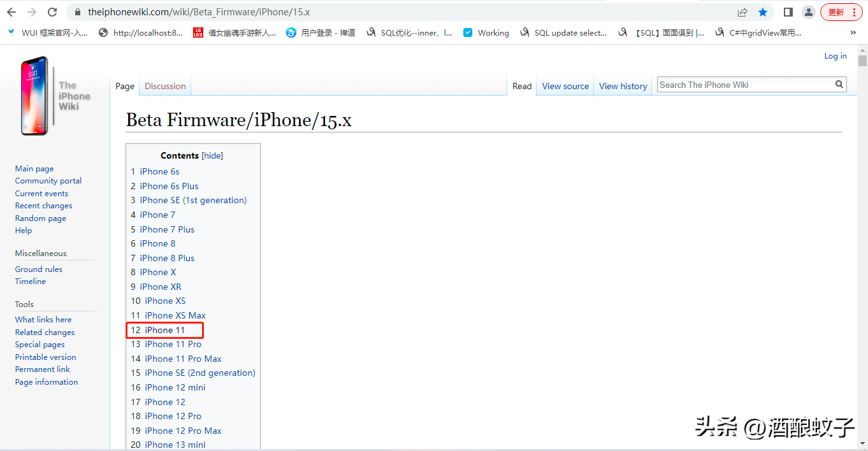Jump to iPhone 6s contents entry
The image size is (868, 451).
[x=155, y=171]
